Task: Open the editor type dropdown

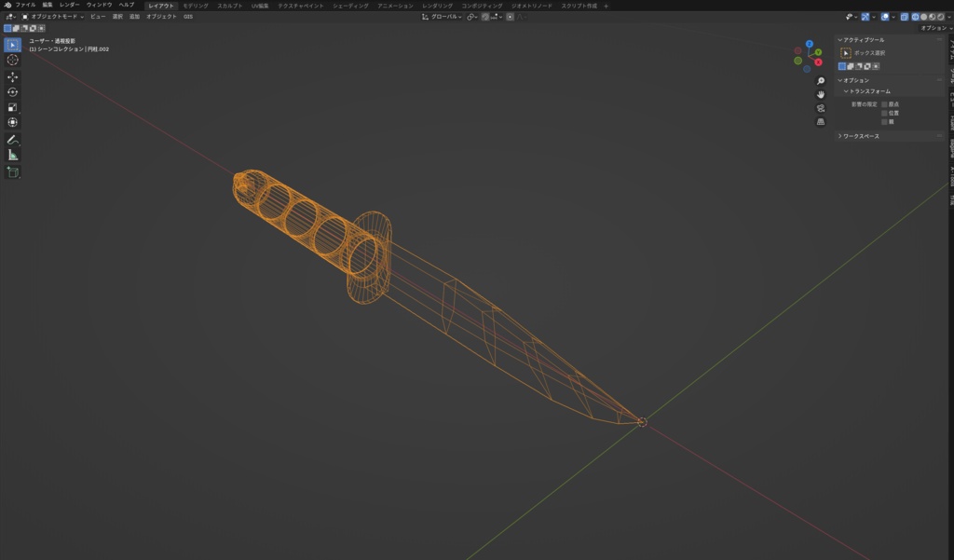Action: coord(10,17)
